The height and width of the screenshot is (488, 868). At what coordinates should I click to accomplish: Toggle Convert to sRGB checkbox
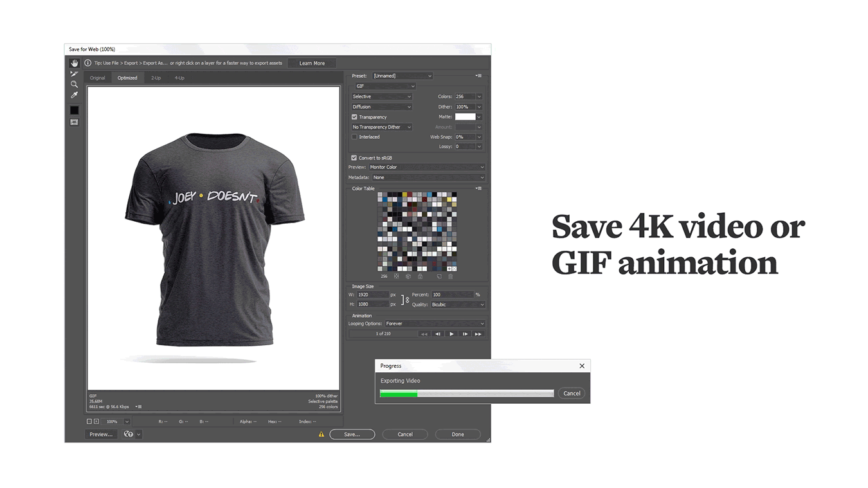coord(354,158)
